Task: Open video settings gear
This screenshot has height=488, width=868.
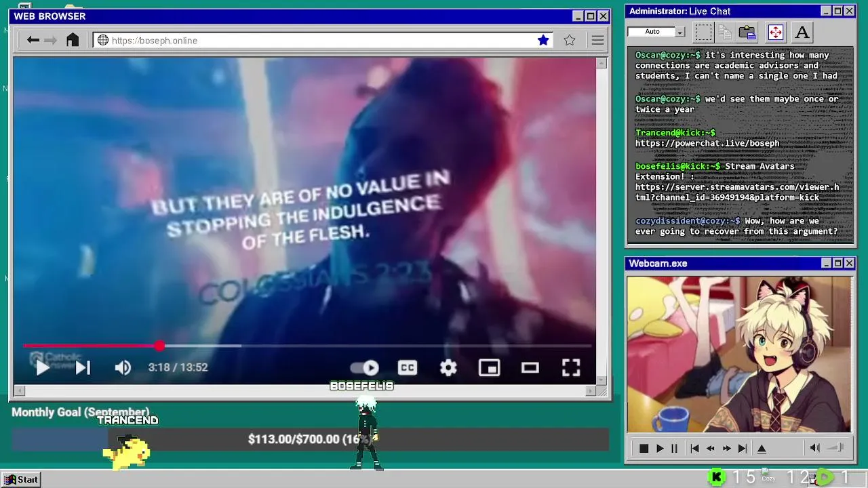Action: [x=448, y=367]
